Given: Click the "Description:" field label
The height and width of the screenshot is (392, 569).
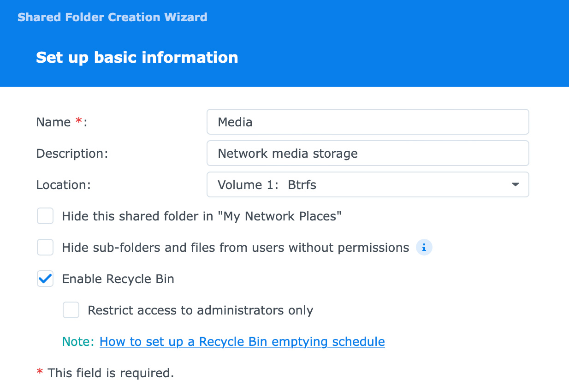Looking at the screenshot, I should click(72, 153).
